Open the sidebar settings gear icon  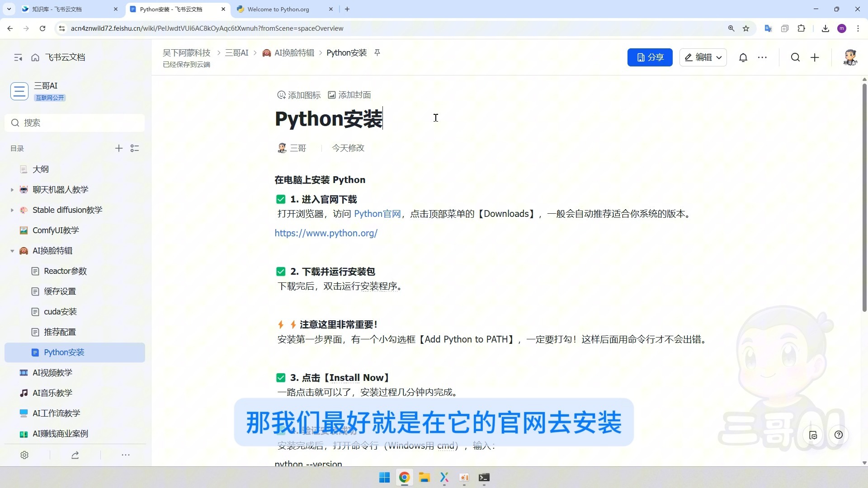click(x=24, y=455)
